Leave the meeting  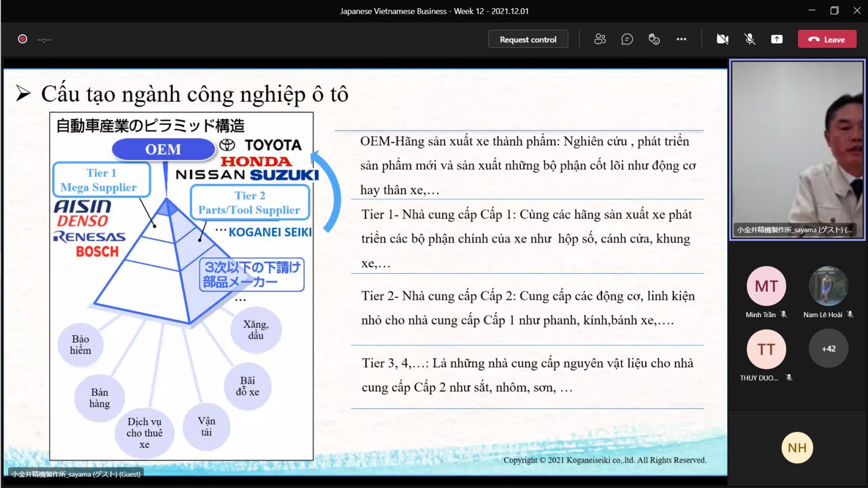(827, 39)
